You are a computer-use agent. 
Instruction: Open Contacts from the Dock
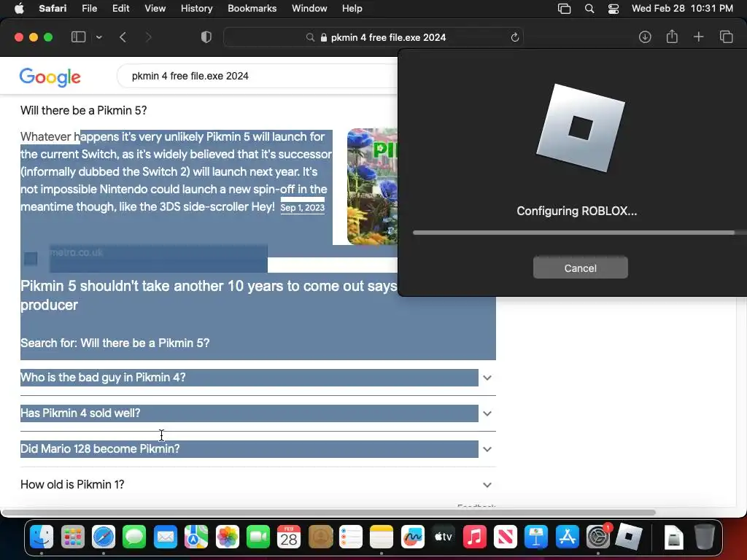pyautogui.click(x=320, y=537)
